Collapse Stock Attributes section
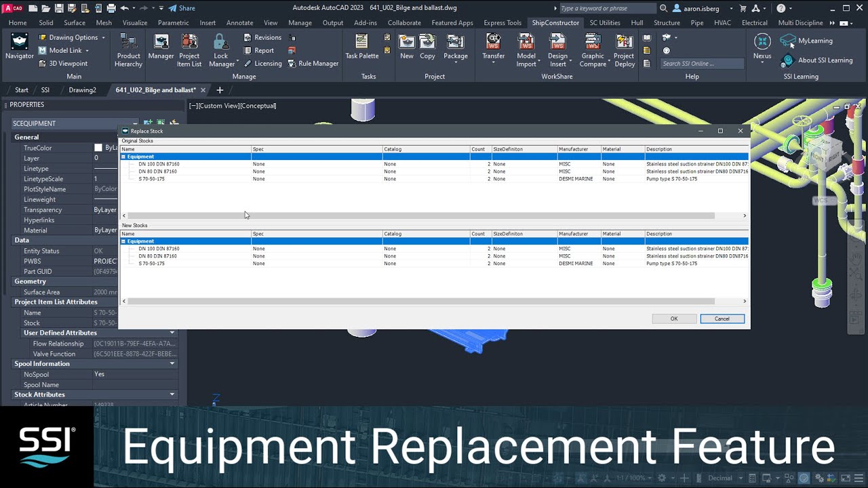 click(x=172, y=394)
